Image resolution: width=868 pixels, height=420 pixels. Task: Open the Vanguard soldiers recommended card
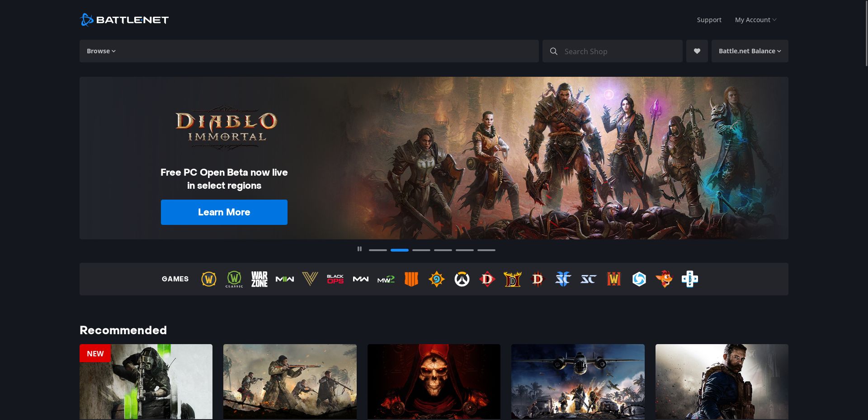point(290,382)
